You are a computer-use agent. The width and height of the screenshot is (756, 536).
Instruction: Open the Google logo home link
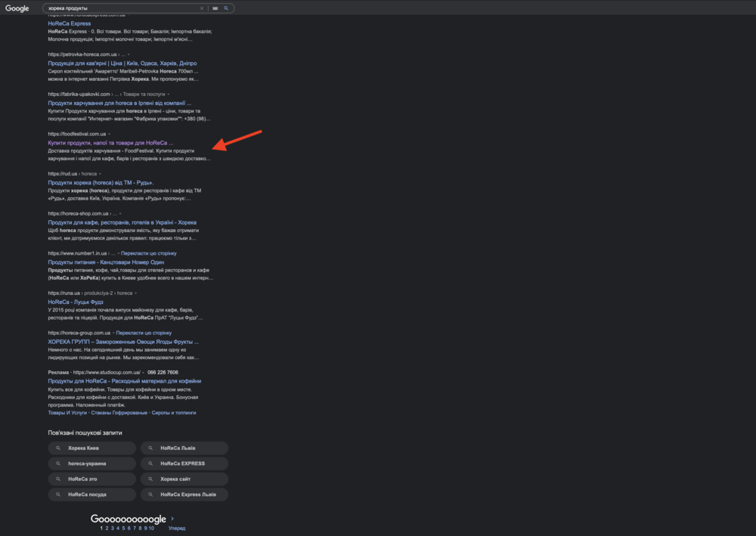(17, 8)
